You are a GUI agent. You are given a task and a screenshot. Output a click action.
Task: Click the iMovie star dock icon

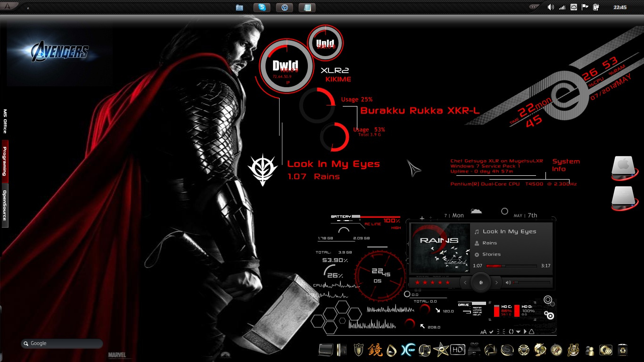pos(441,350)
